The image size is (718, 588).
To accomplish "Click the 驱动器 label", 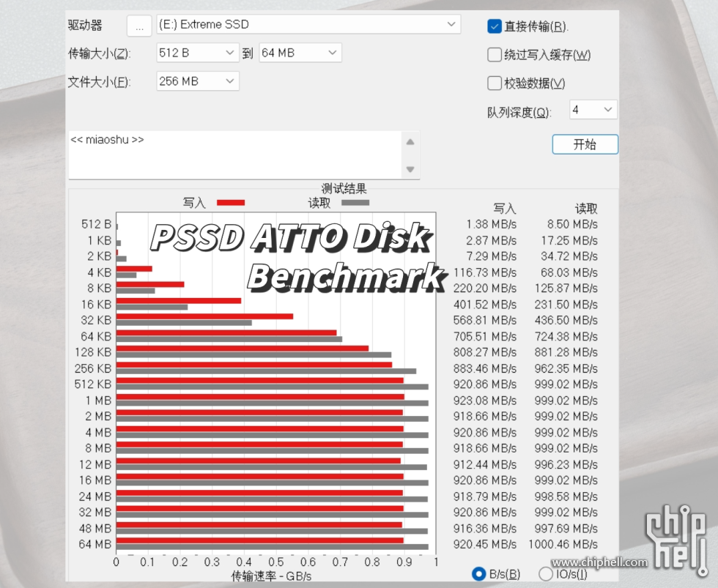I will (x=85, y=25).
